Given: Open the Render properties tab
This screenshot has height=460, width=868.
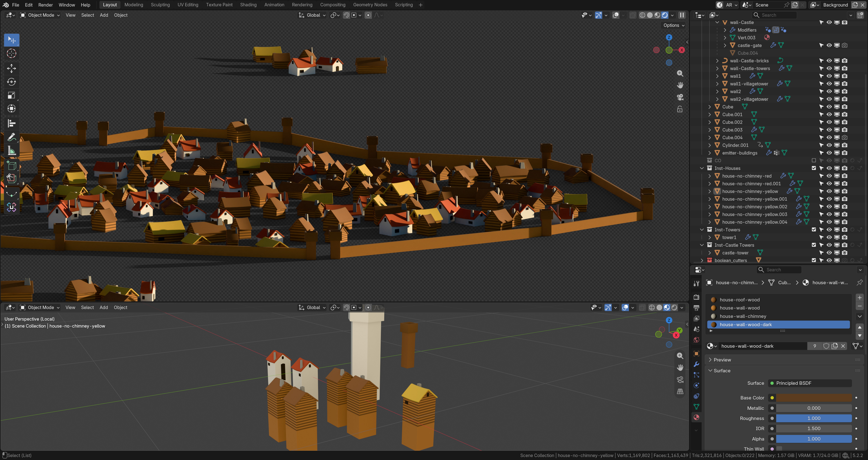Looking at the screenshot, I should [x=696, y=297].
